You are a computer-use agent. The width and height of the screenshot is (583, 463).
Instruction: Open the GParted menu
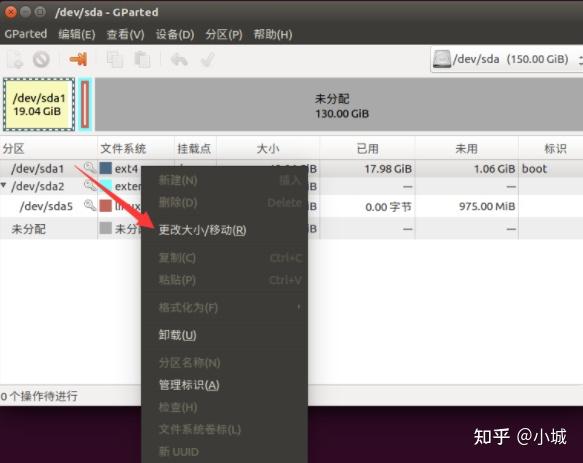click(x=26, y=34)
